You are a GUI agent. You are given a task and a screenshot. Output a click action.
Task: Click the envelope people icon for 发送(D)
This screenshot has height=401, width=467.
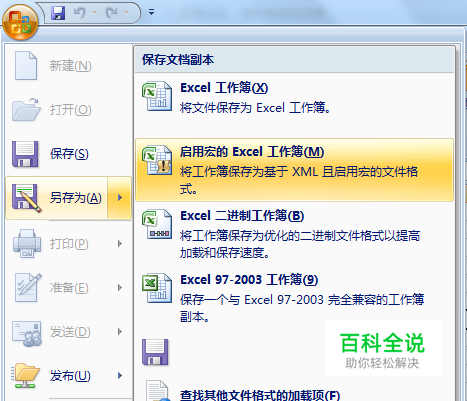27,333
